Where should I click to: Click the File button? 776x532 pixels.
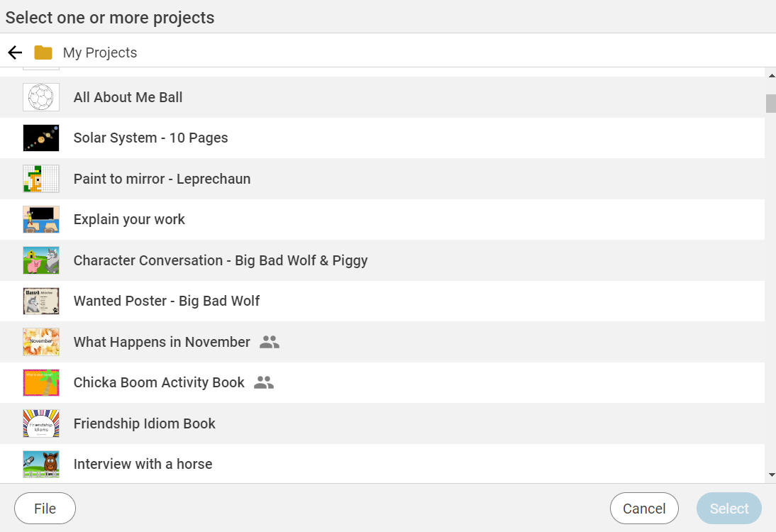[45, 508]
